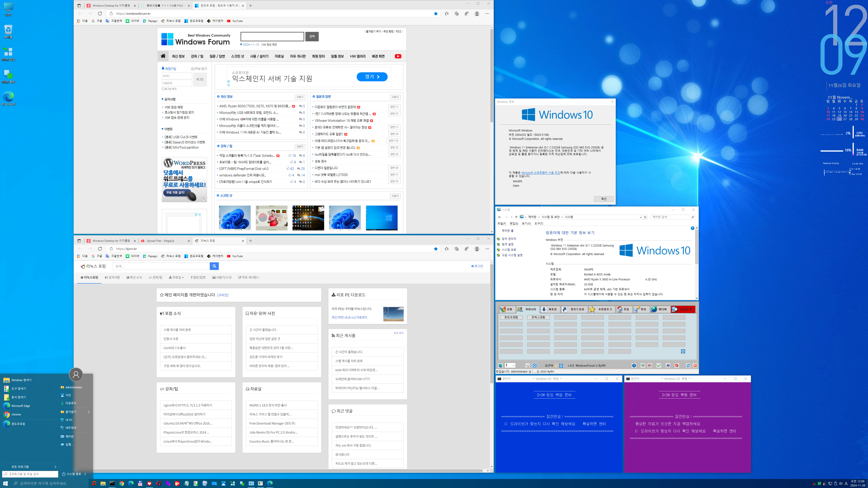Toggle the 로그인 유지 checkbox

point(163,89)
